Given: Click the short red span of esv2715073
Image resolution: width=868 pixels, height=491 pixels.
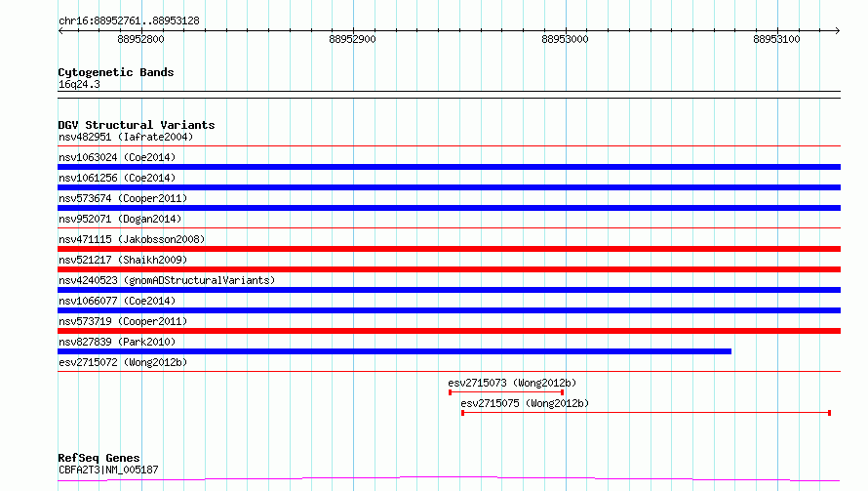Looking at the screenshot, I should (506, 392).
